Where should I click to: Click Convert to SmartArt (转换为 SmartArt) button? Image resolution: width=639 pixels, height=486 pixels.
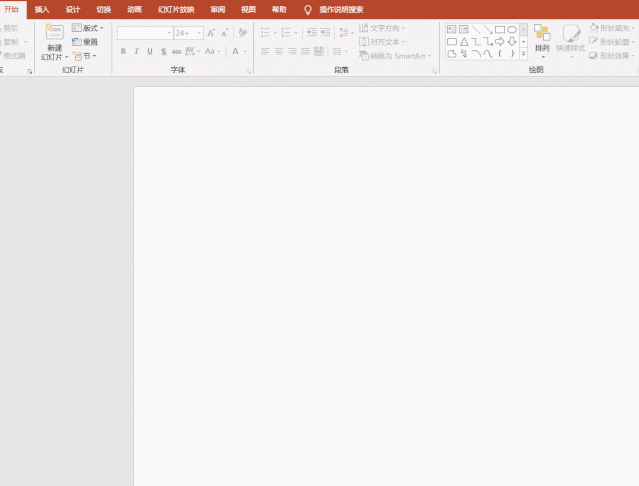[395, 56]
